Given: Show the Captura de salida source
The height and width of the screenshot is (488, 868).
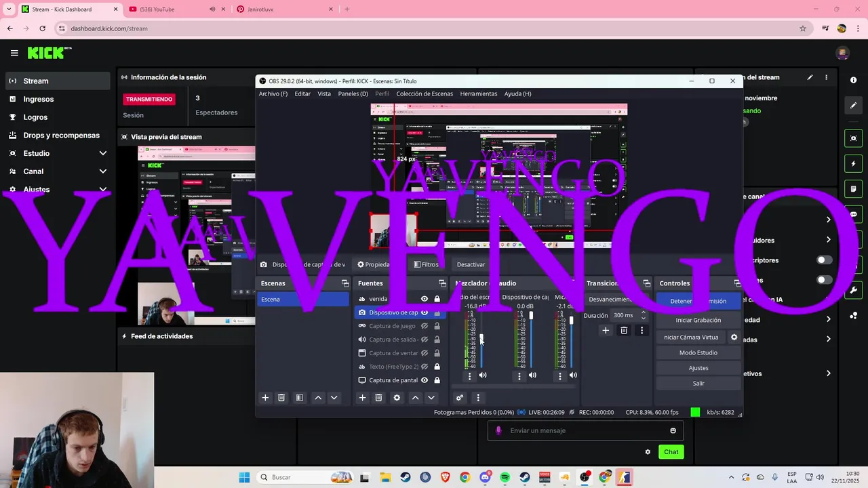Looking at the screenshot, I should (425, 340).
